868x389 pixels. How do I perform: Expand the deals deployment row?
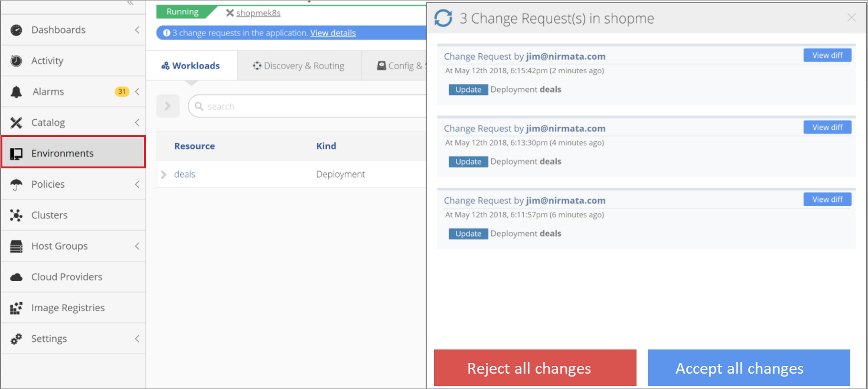coord(164,174)
